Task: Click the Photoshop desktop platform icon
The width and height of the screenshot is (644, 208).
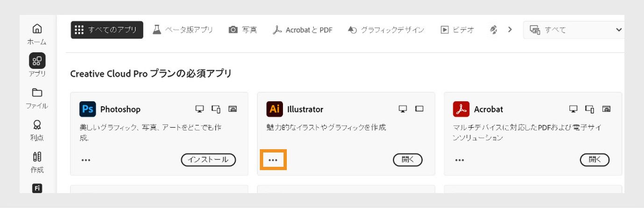Action: (x=200, y=109)
